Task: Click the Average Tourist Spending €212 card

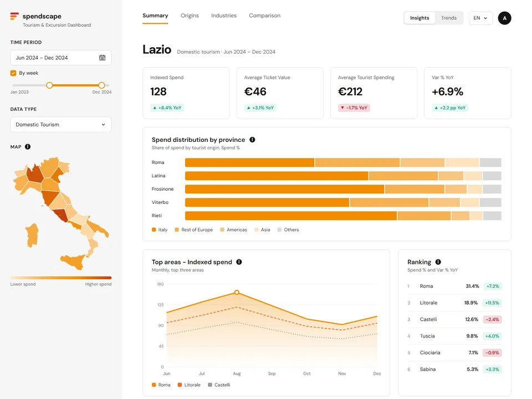Action: 374,93
